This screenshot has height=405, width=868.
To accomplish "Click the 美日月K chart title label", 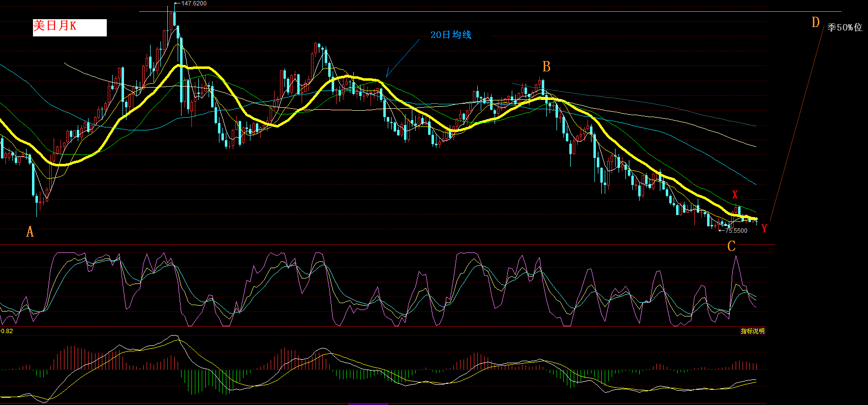I will pyautogui.click(x=69, y=28).
